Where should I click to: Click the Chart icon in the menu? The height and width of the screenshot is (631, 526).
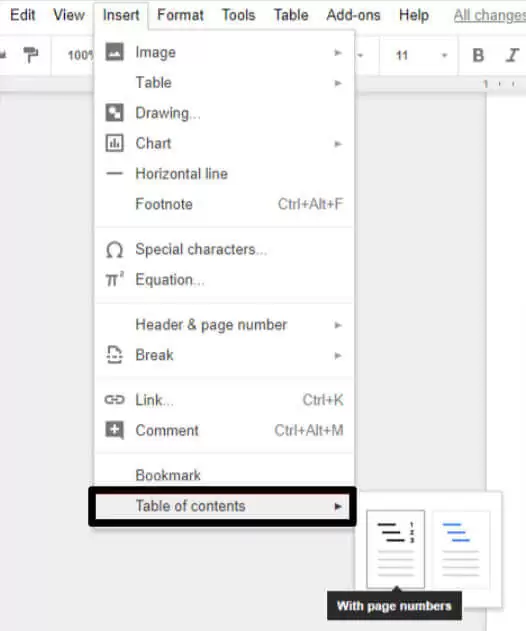114,143
